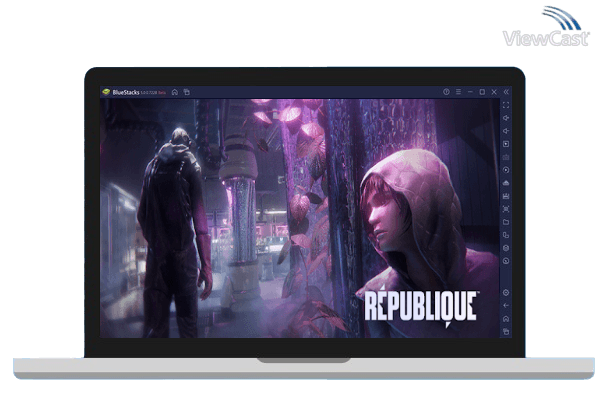The width and height of the screenshot is (602, 414).
Task: Go back using the sidebar arrow icon
Action: (x=506, y=305)
